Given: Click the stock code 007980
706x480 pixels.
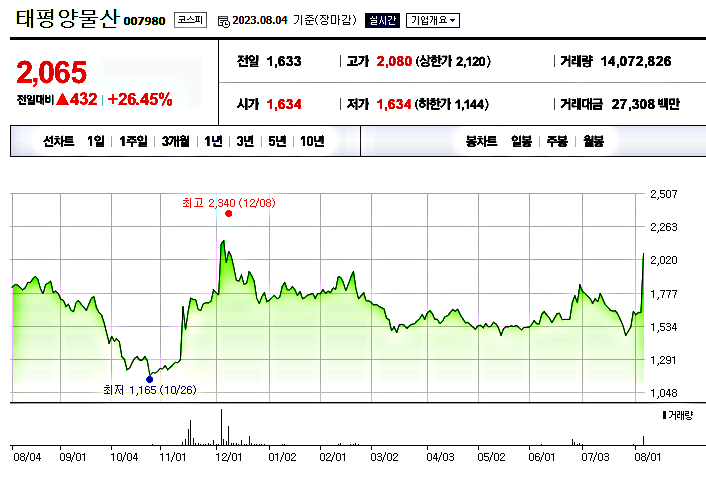Looking at the screenshot, I should (x=145, y=21).
